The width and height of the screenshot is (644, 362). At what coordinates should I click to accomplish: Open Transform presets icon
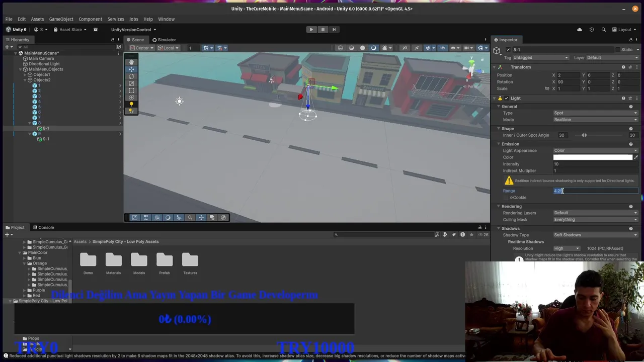tap(630, 67)
